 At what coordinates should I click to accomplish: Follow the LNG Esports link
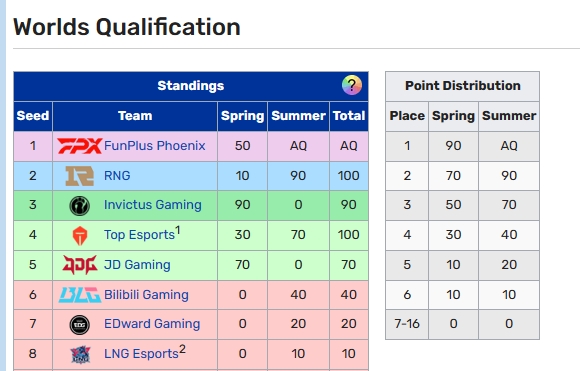141,354
